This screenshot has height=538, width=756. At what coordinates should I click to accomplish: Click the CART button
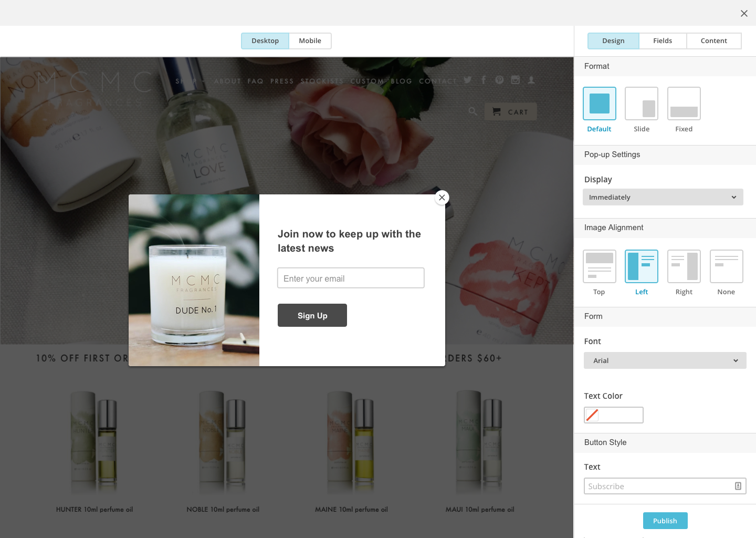point(510,111)
